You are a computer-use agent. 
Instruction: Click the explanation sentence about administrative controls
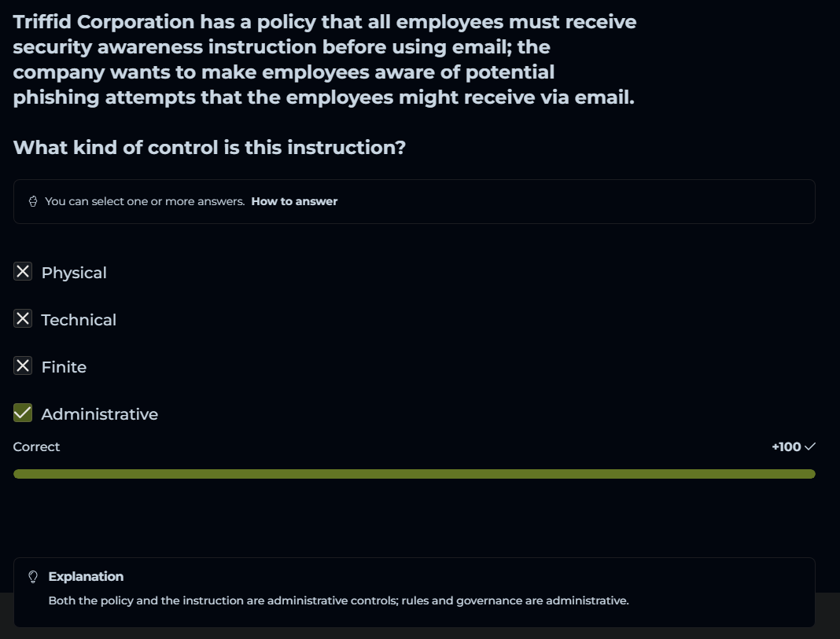coord(338,601)
